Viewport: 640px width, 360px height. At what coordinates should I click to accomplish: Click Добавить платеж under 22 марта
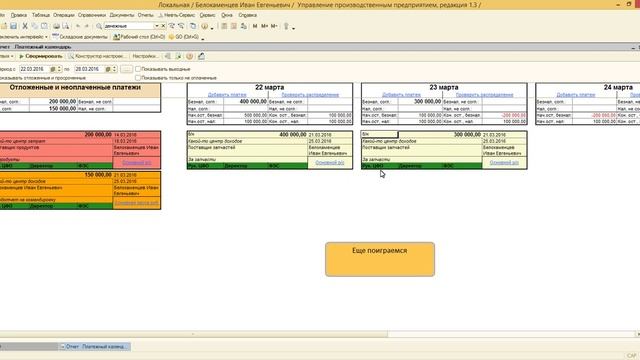pyautogui.click(x=227, y=95)
